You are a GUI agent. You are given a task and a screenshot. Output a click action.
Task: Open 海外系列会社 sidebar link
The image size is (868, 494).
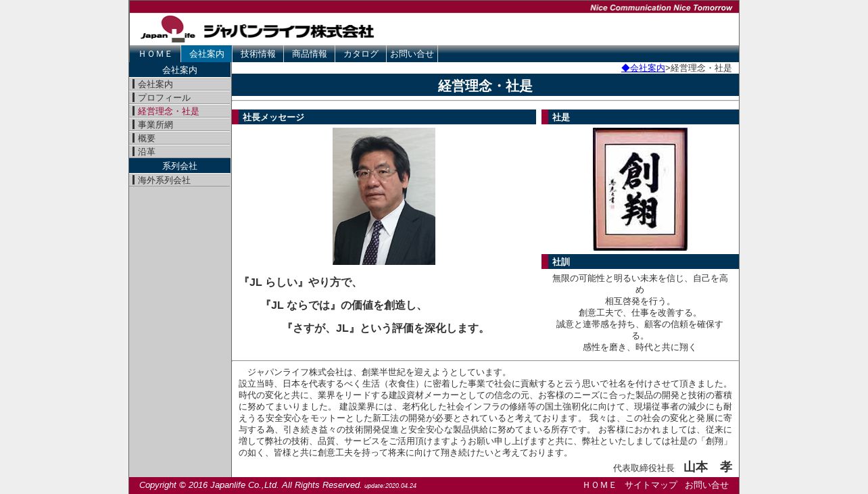click(180, 180)
